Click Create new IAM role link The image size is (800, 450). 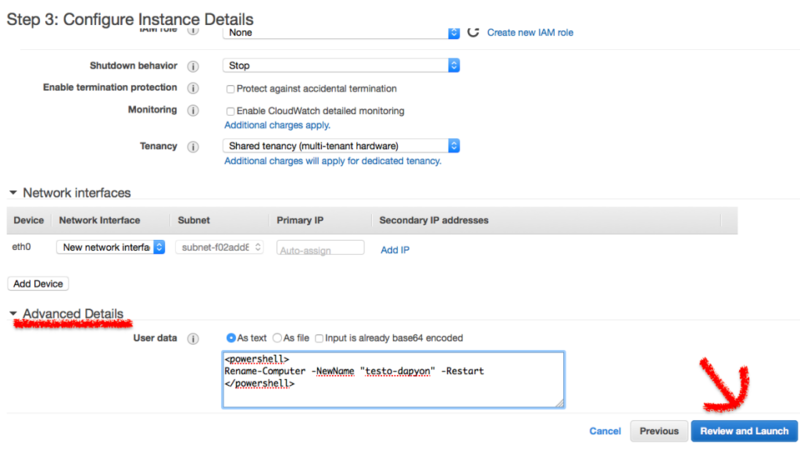(x=530, y=33)
